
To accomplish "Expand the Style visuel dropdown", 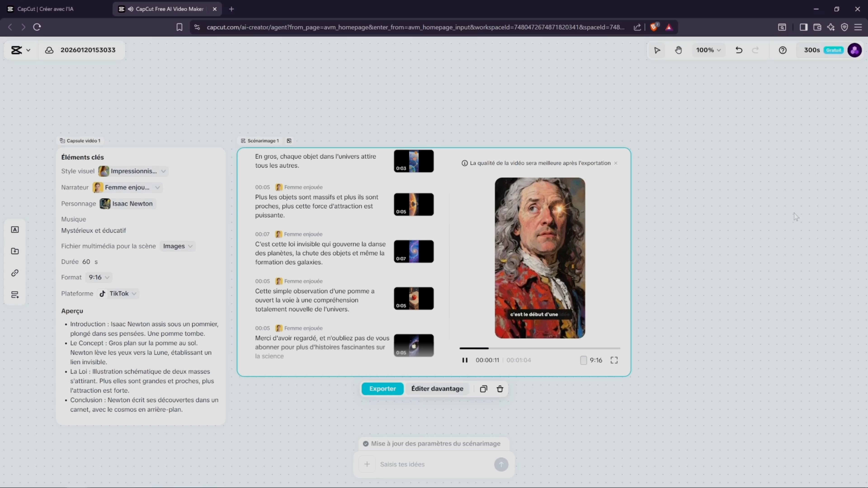I will 133,171.
